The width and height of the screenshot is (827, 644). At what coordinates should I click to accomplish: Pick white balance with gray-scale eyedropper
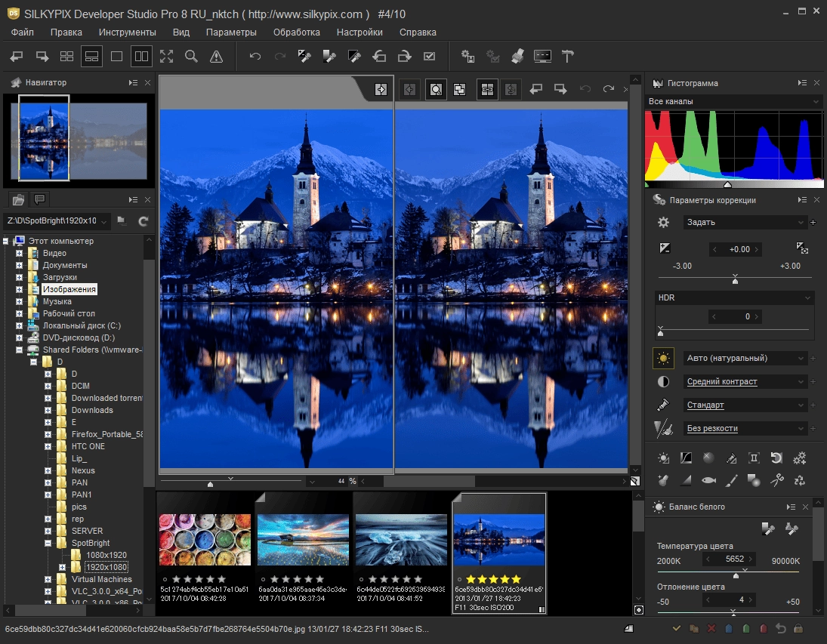pos(768,528)
